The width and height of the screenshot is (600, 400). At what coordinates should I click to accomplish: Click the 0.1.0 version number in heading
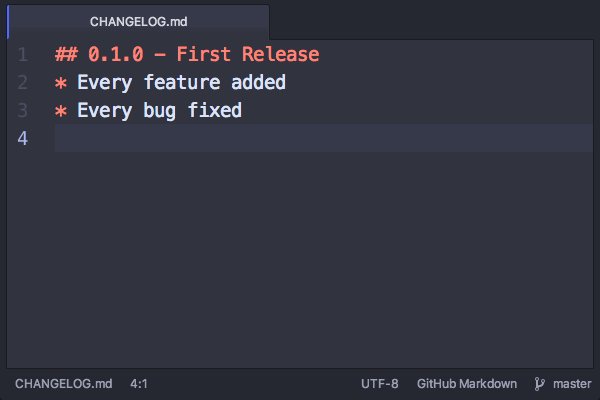116,54
